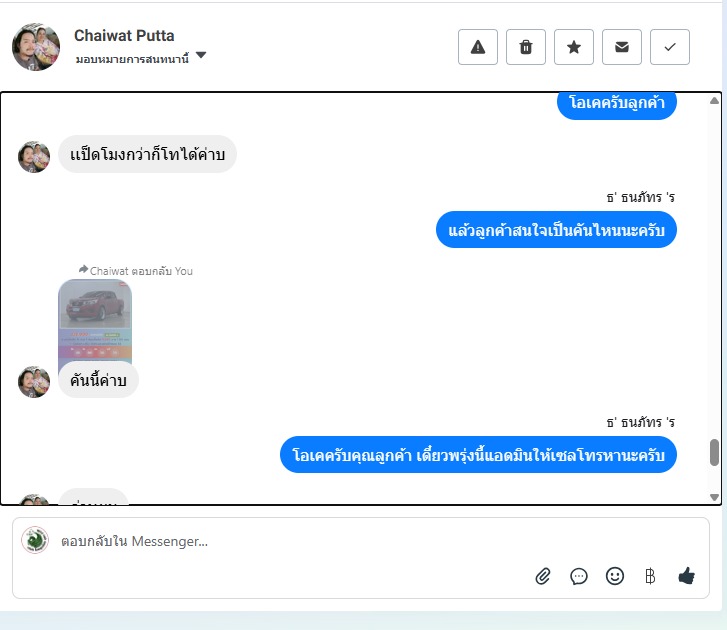Click the chat scrollbar thumb
The height and width of the screenshot is (630, 727).
714,452
